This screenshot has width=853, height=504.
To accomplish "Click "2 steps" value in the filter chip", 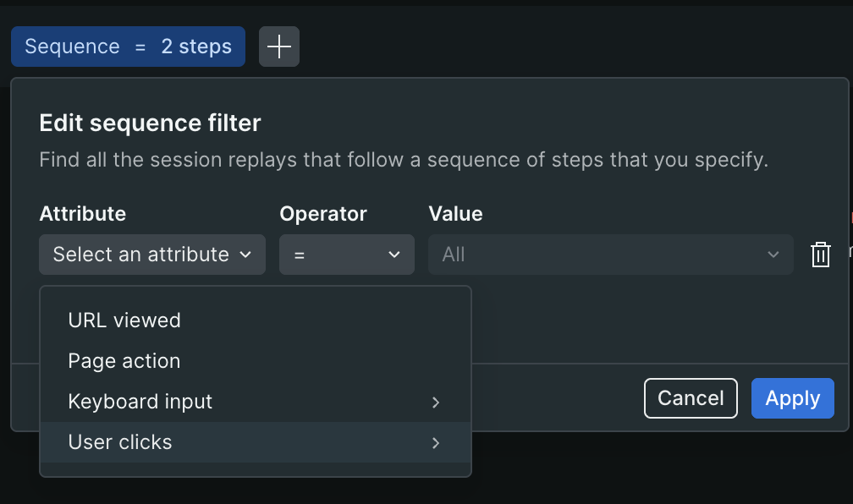I will 196,47.
